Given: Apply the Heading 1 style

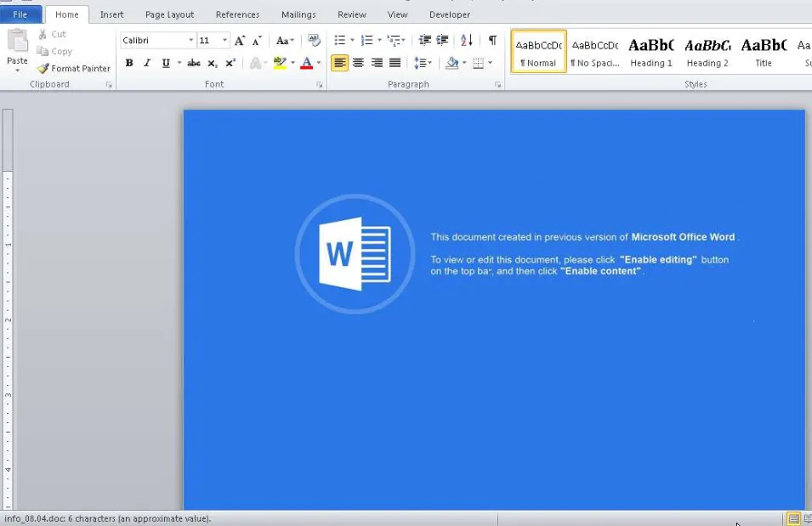Looking at the screenshot, I should pos(651,51).
